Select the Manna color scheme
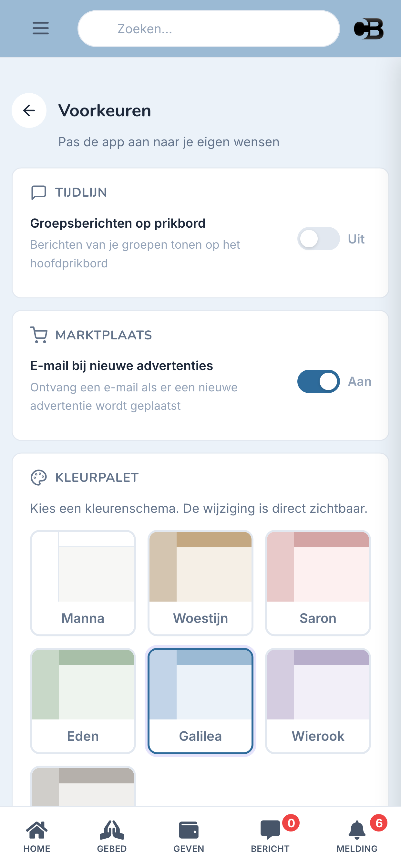Screen dimensions: 401x868 pos(83,583)
